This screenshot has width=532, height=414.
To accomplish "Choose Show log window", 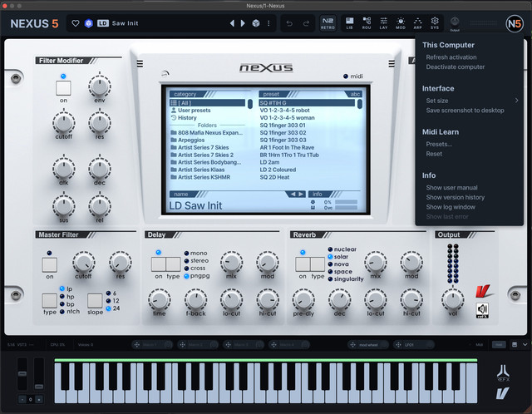I will [x=451, y=207].
